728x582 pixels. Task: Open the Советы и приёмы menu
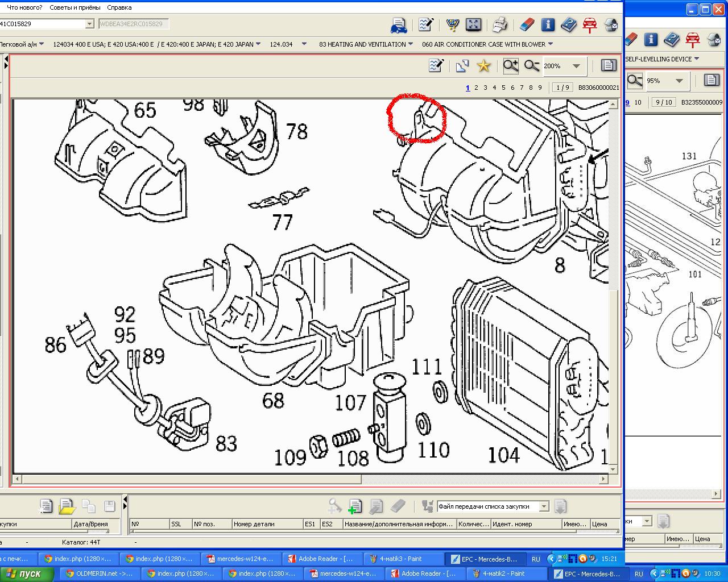[75, 7]
